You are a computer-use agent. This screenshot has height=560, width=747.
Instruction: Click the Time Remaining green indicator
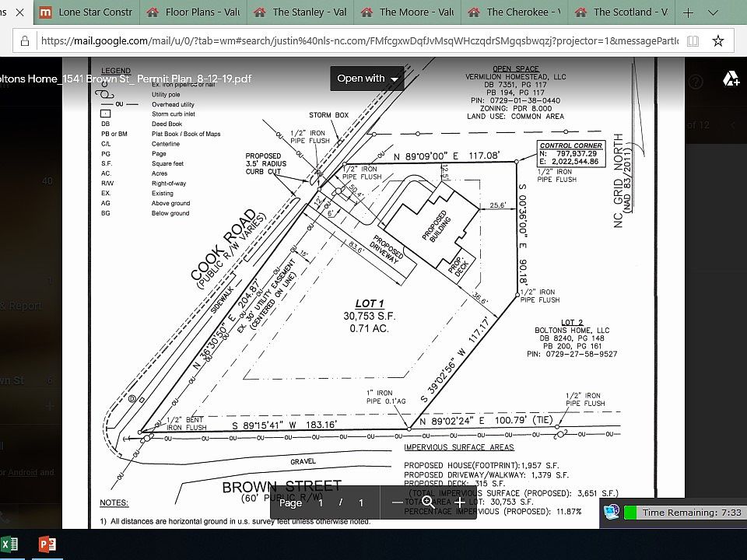click(x=630, y=513)
